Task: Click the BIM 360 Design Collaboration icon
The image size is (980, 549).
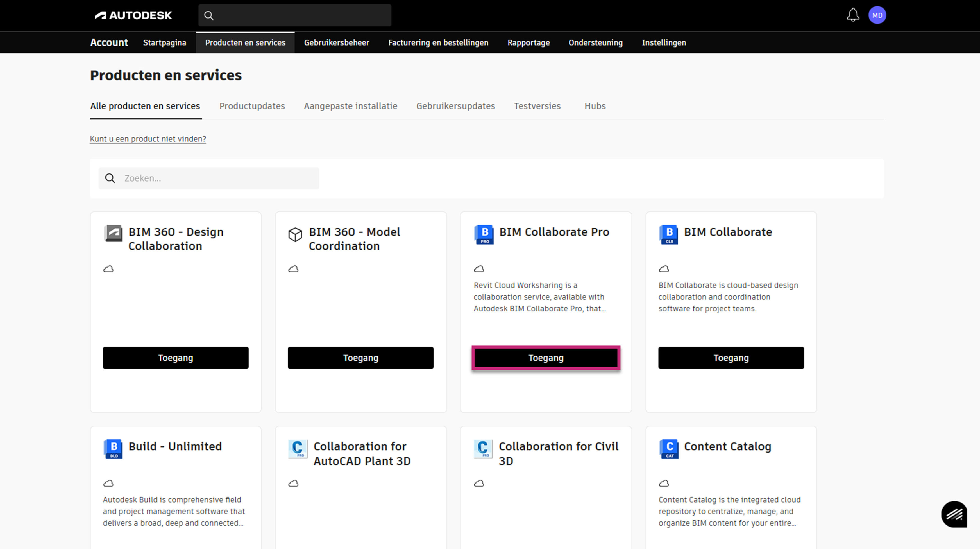Action: coord(113,233)
